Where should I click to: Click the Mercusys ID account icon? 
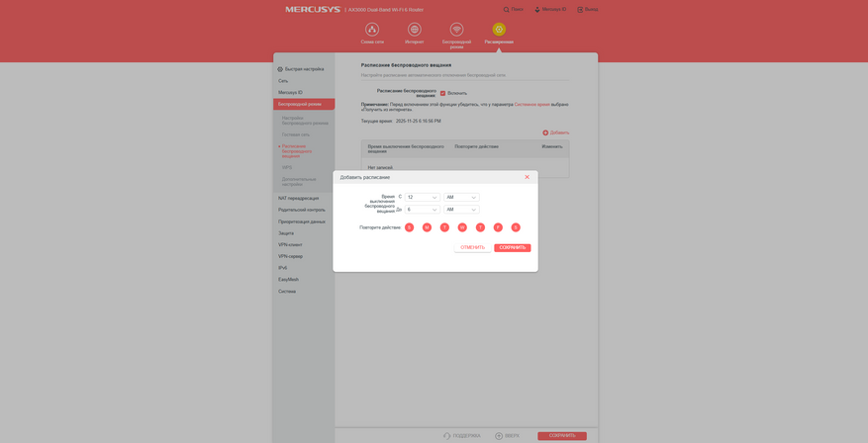(537, 10)
